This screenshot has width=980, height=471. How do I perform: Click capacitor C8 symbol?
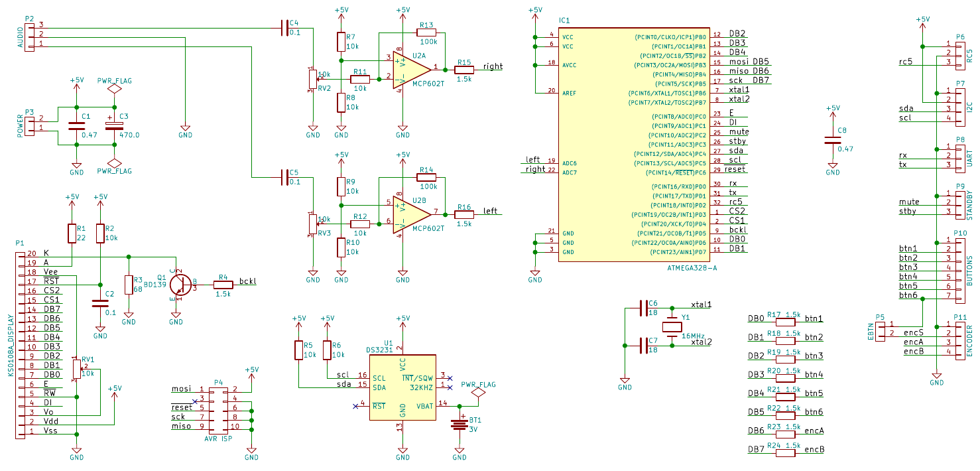(x=833, y=140)
